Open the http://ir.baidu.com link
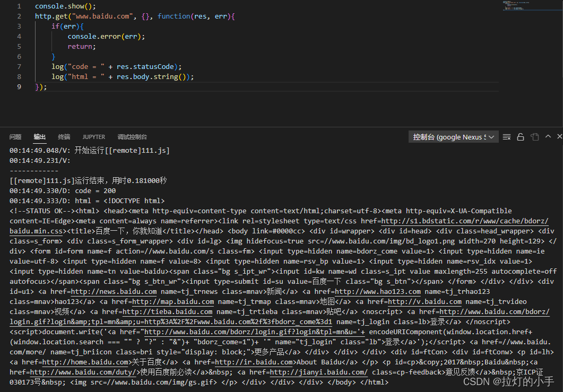Viewport: 563px width, 392px height. pos(254,362)
